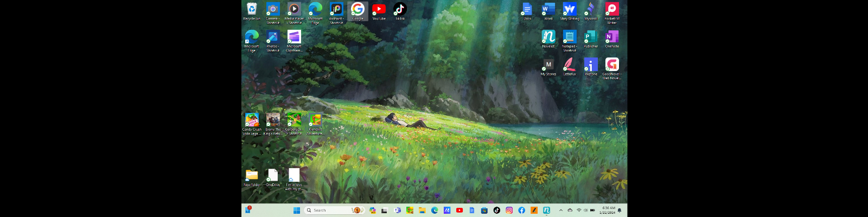Open Instagram from the taskbar
Screen dimensions: 868x217
(509, 210)
